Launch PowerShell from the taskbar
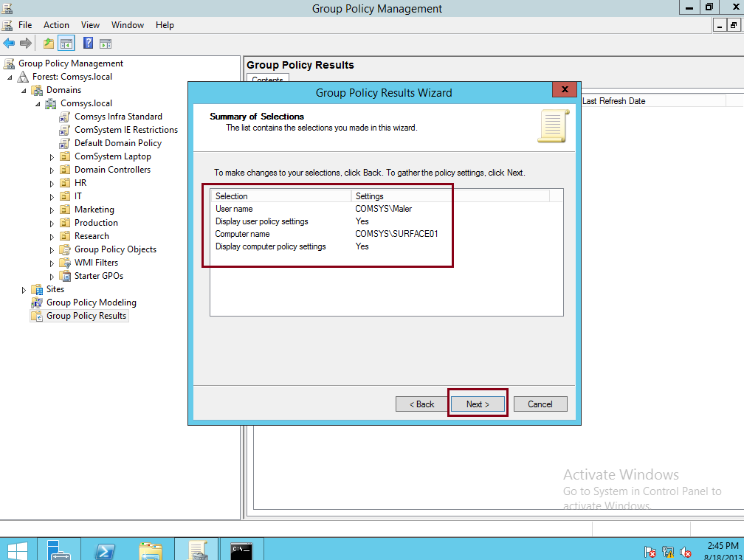This screenshot has height=560, width=744. (105, 550)
